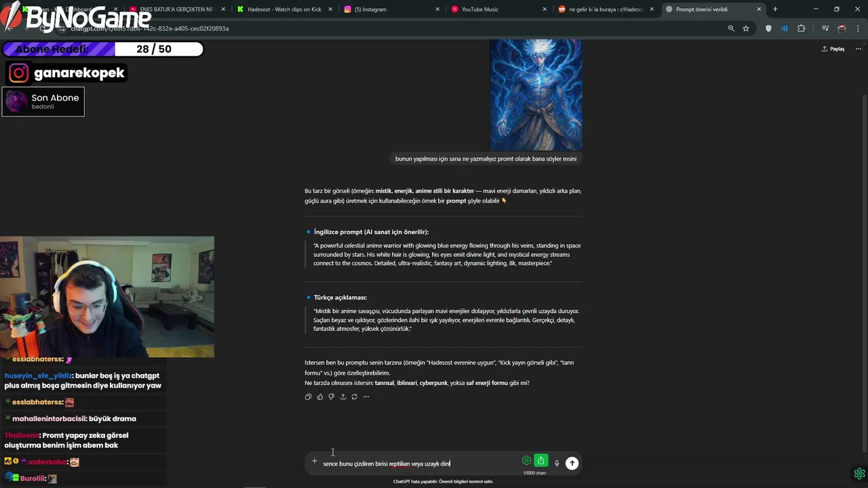Viewport: 868px width, 488px height.
Task: Open a new browser tab
Action: (x=775, y=9)
